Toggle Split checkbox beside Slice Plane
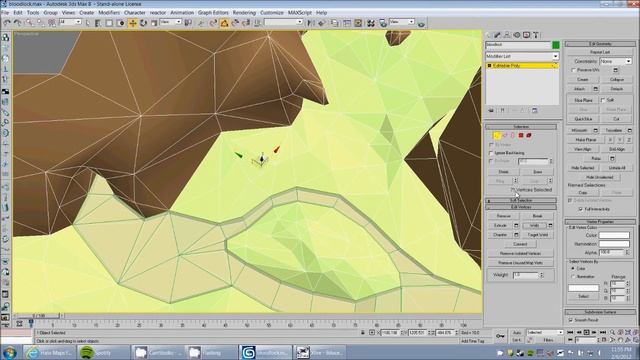This screenshot has height=360, width=640. (x=603, y=100)
